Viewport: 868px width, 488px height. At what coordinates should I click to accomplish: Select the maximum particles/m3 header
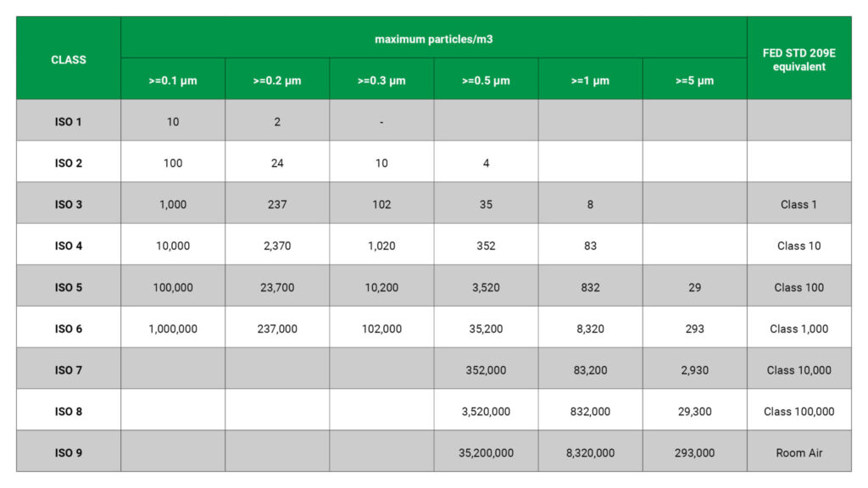434,37
